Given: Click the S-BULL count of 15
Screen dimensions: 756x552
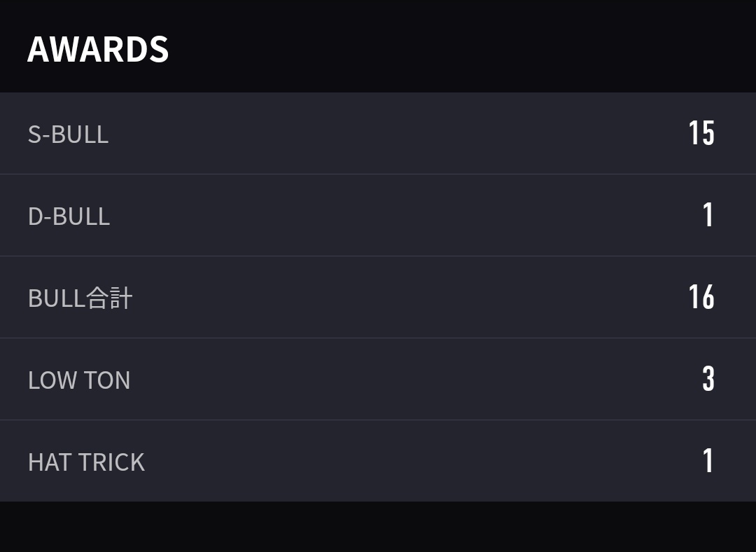Looking at the screenshot, I should [x=701, y=133].
